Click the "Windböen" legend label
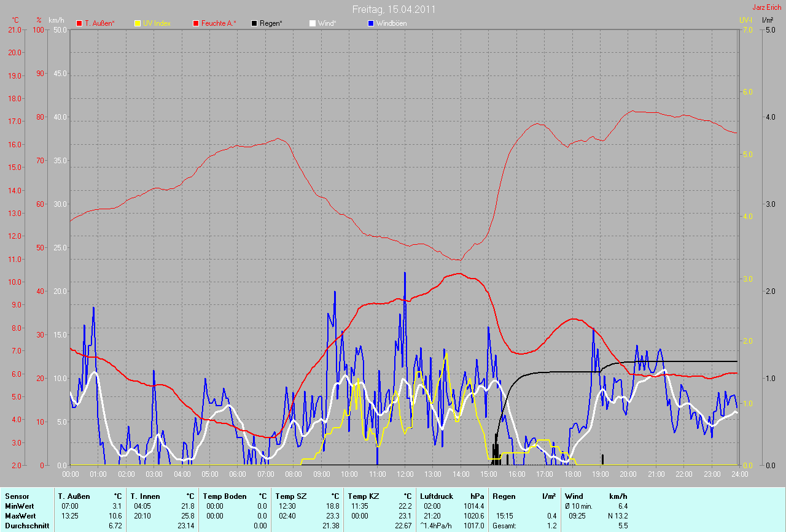This screenshot has width=786, height=532. 391,23
